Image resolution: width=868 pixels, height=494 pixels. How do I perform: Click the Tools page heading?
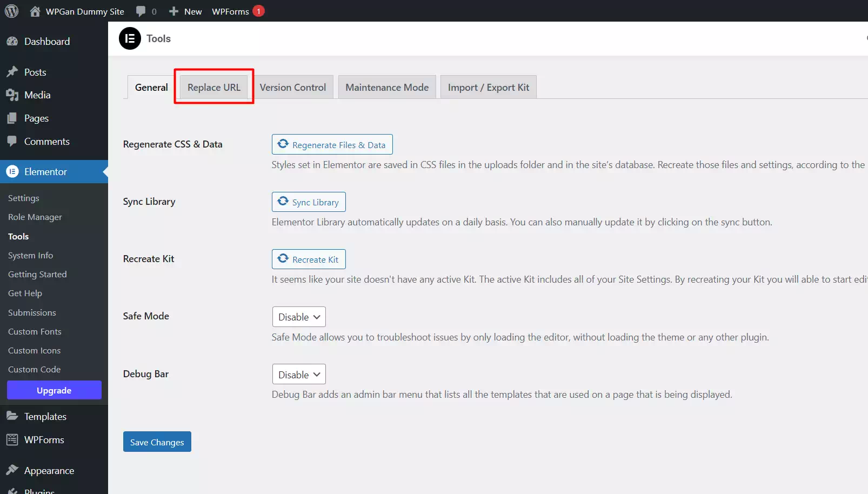coord(158,38)
